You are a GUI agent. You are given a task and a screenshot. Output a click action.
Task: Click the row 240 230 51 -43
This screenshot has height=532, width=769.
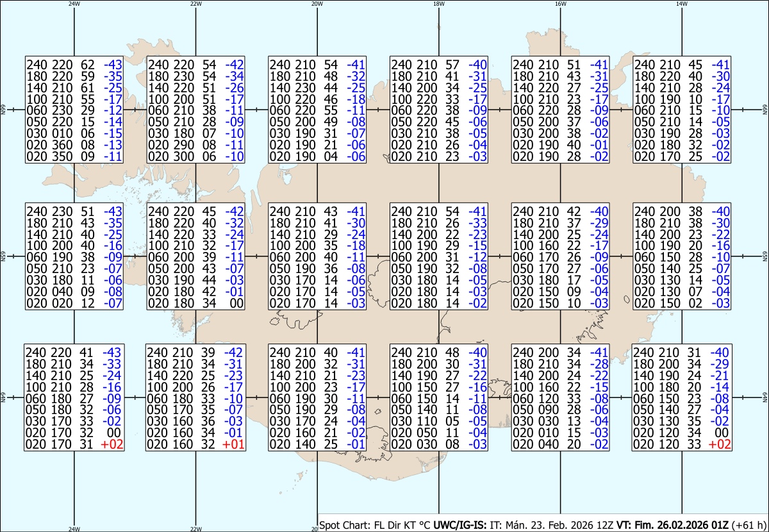click(x=74, y=212)
